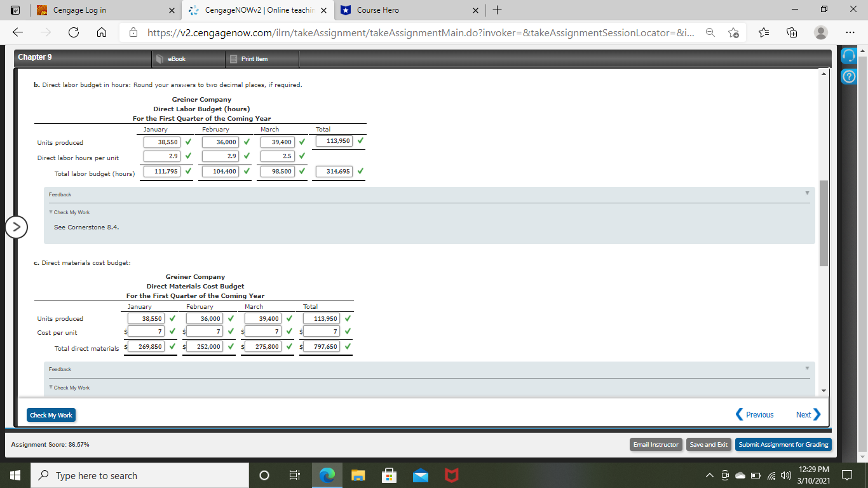Click the zoom magnifier icon in address bar

click(x=710, y=32)
